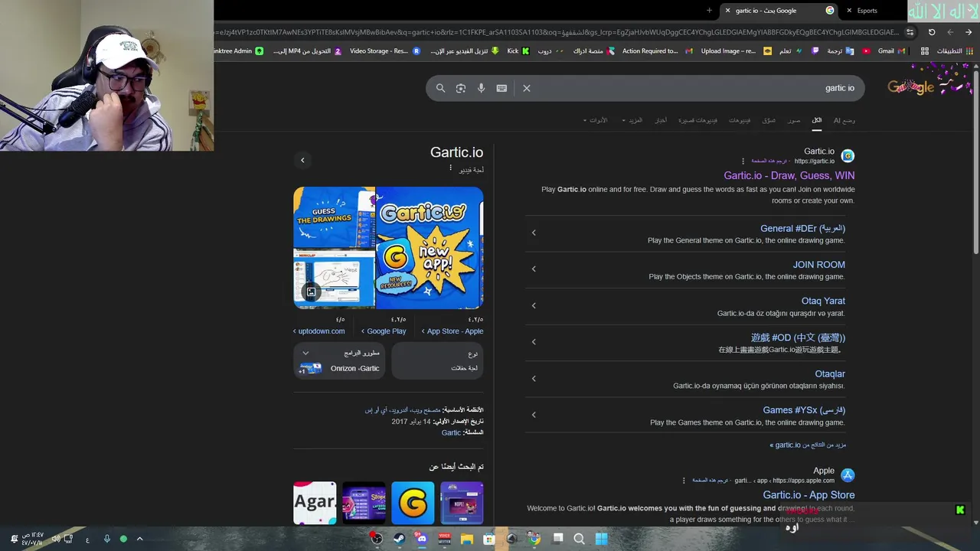Expand the developers card dropdown arrow
This screenshot has height=551, width=980.
[x=305, y=353]
